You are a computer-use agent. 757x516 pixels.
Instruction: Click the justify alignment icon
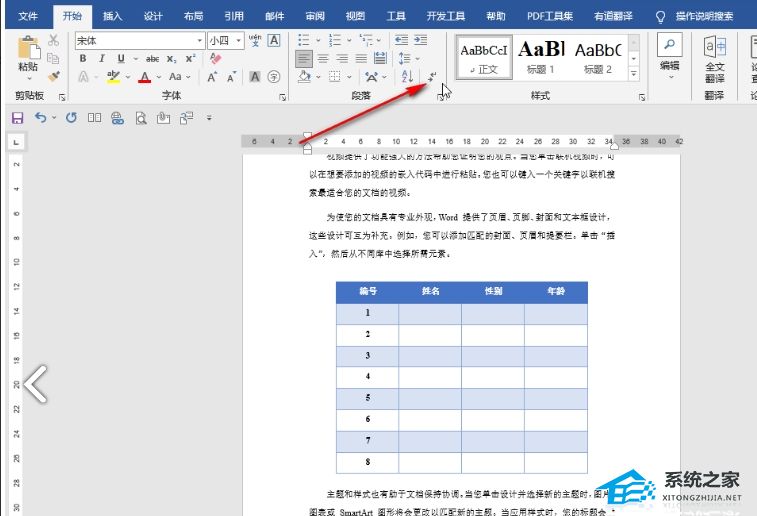pyautogui.click(x=361, y=59)
